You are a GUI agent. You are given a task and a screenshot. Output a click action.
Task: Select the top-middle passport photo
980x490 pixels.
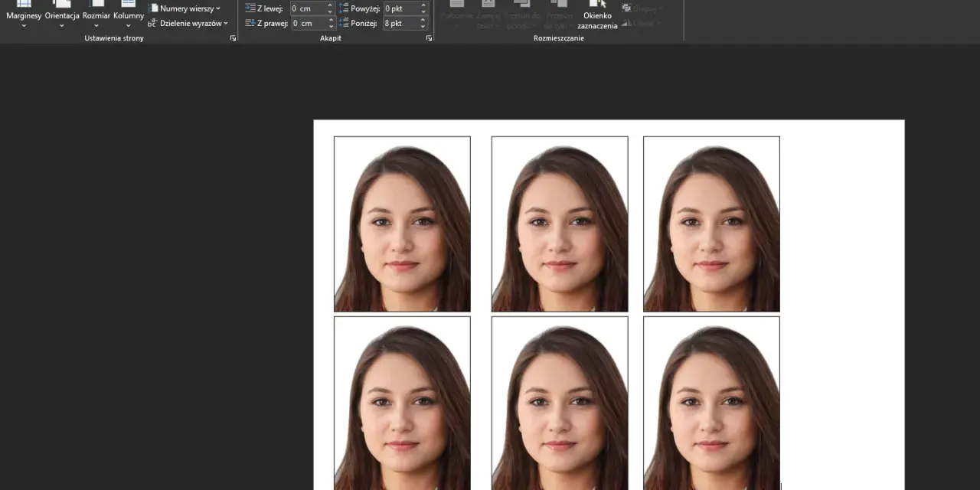[560, 224]
